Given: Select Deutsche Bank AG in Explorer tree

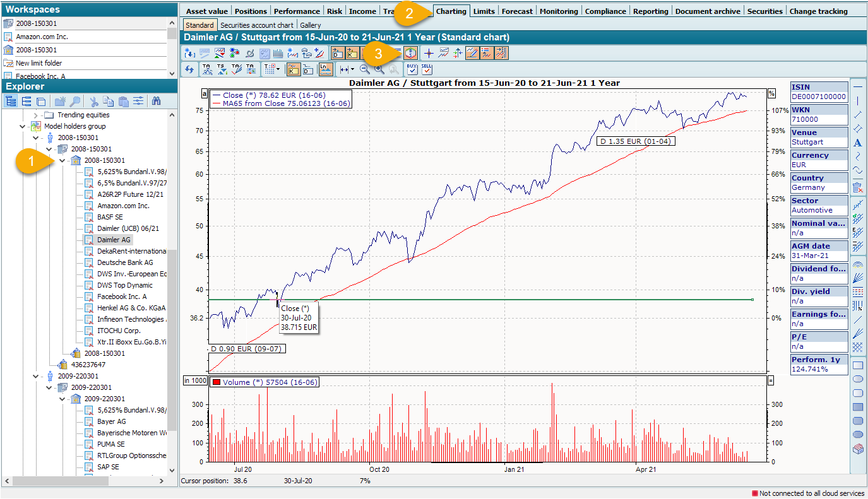Looking at the screenshot, I should (125, 262).
